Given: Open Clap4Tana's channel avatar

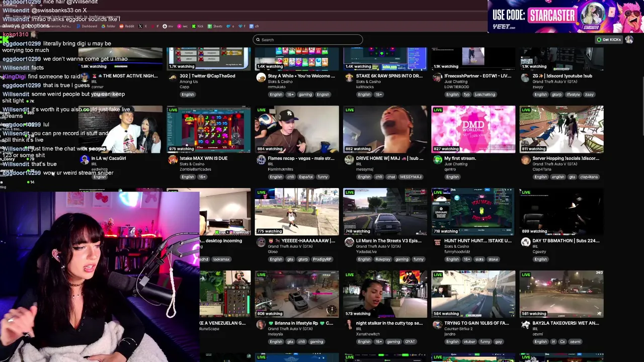Looking at the screenshot, I should click(525, 159).
